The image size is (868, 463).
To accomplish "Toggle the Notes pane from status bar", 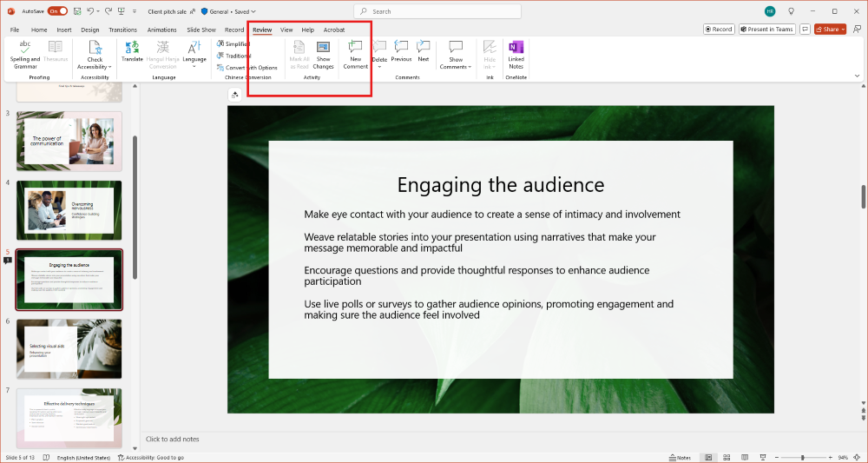I will (x=681, y=458).
